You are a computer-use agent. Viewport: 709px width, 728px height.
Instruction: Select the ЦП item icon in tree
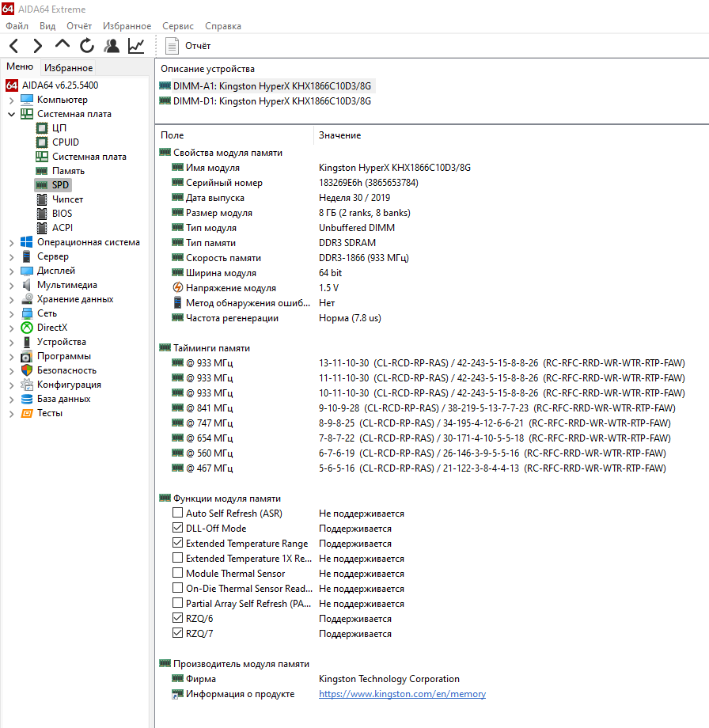(42, 128)
